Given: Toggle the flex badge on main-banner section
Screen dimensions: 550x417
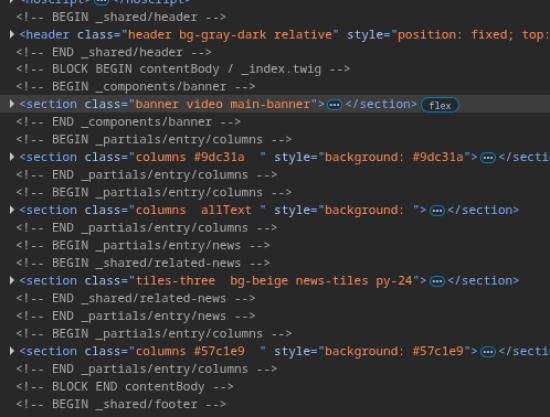Looking at the screenshot, I should pos(440,105).
